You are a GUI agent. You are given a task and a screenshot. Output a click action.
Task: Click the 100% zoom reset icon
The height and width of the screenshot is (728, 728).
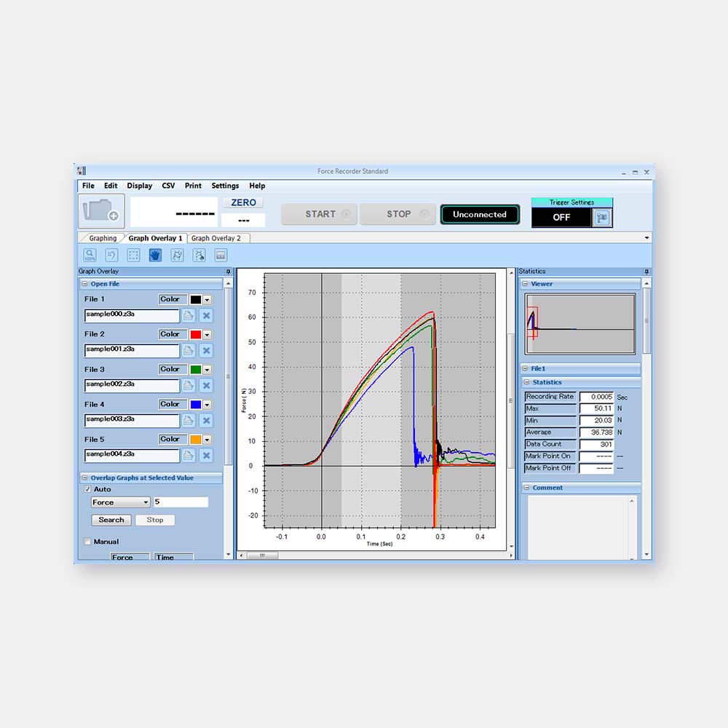point(90,256)
